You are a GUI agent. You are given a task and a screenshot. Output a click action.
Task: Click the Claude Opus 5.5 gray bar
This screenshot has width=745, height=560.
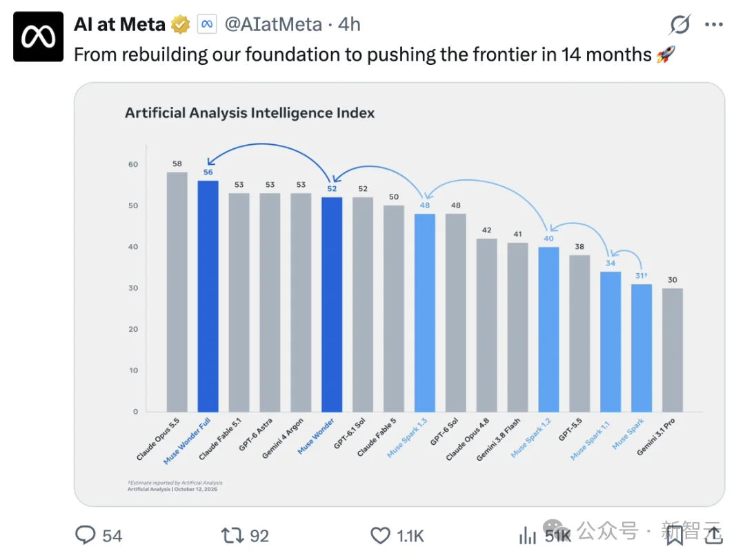point(177,292)
